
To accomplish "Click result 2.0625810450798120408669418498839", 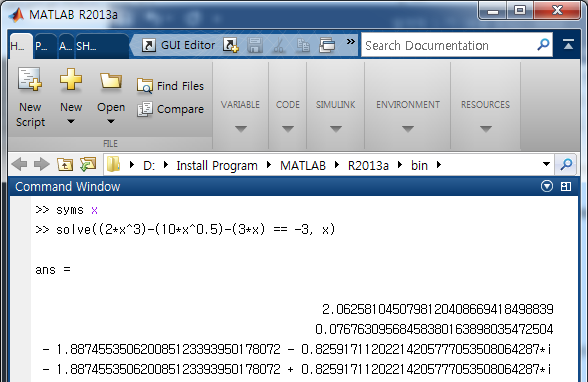I will (438, 310).
